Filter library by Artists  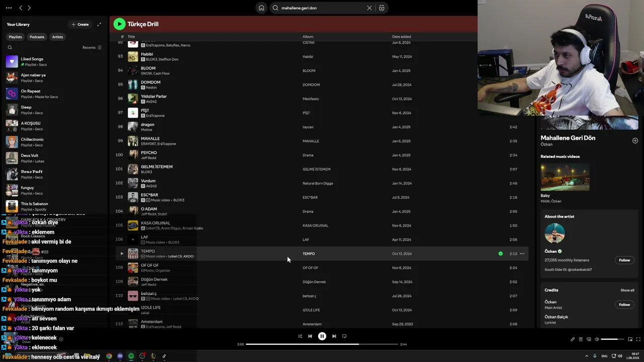[57, 37]
